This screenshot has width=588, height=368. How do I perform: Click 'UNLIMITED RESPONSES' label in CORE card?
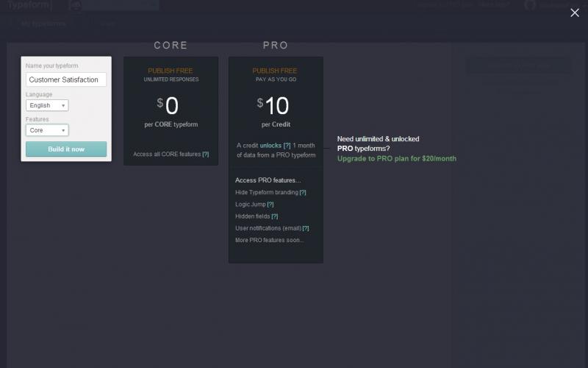pos(171,79)
